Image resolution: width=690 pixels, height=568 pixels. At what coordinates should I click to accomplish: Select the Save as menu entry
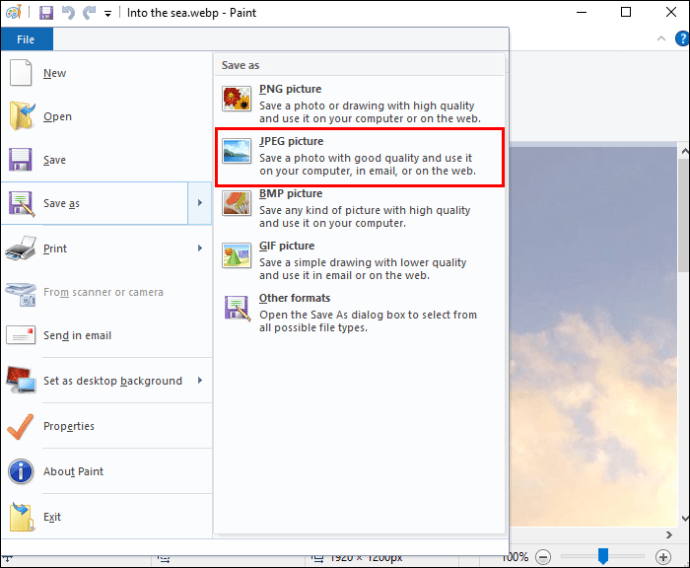click(x=94, y=203)
